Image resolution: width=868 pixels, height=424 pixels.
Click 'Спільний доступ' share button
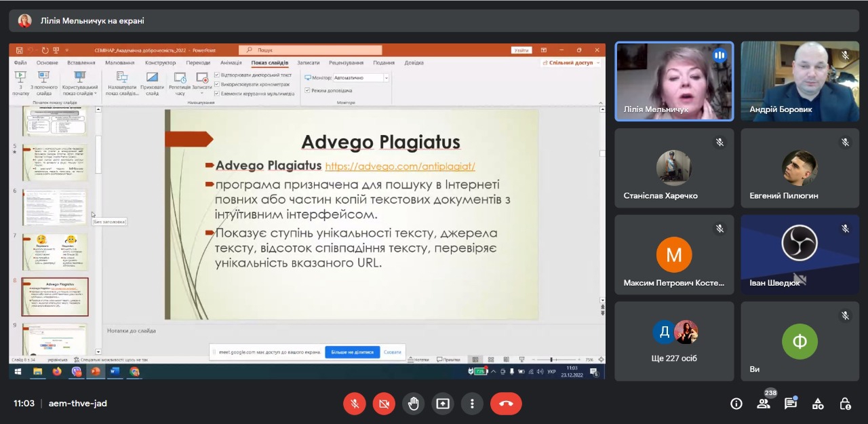(571, 63)
